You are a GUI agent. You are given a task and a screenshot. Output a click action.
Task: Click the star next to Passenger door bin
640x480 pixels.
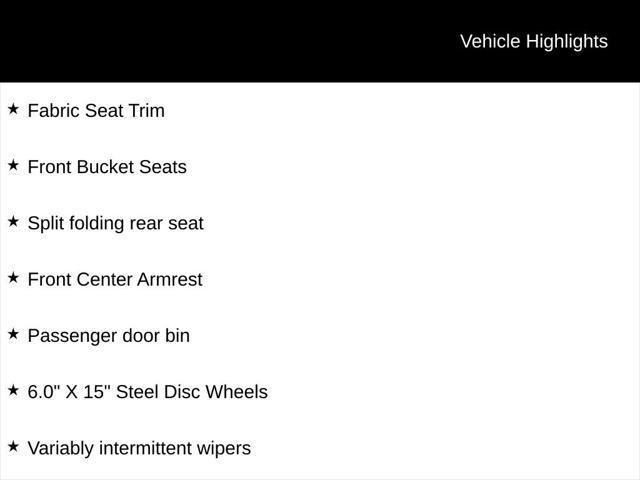pyautogui.click(x=13, y=334)
